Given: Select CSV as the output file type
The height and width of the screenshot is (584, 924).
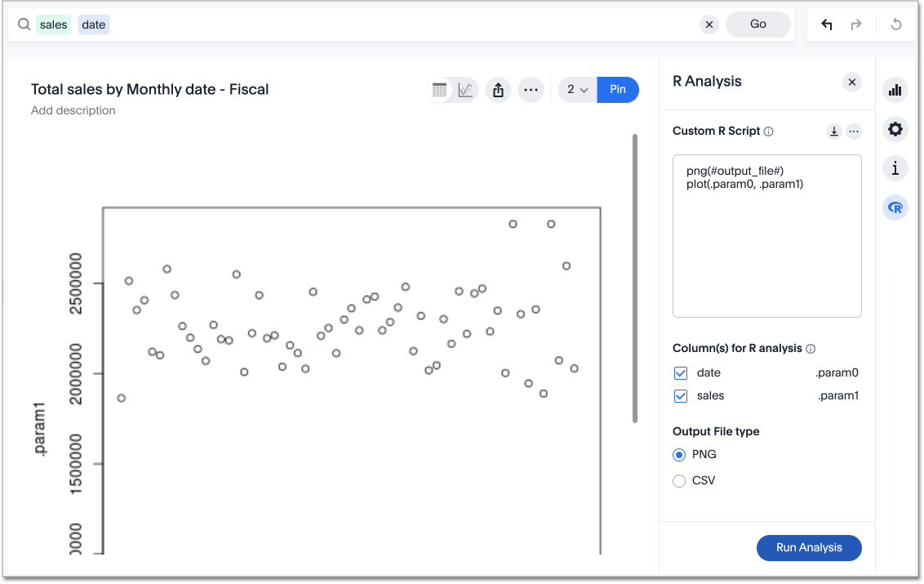Looking at the screenshot, I should [x=678, y=480].
